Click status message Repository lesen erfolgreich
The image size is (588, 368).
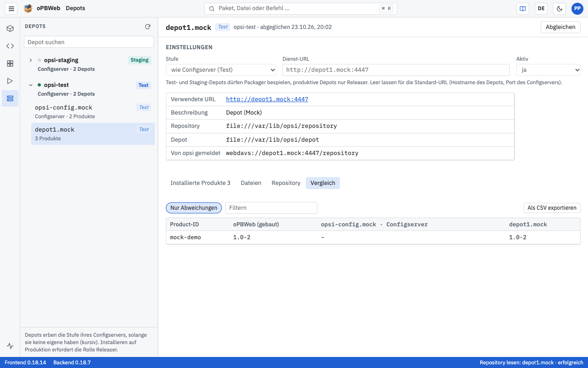(531, 362)
